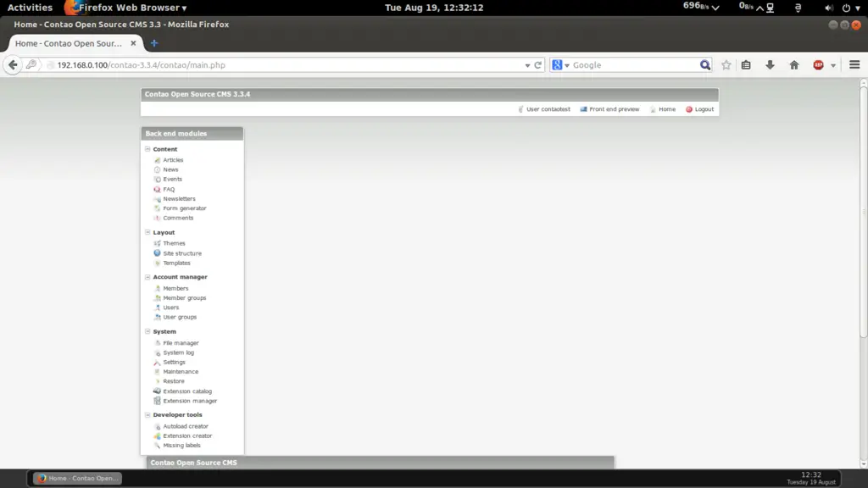Viewport: 868px width, 488px height.
Task: Open the Firefox Web Browser app menu
Action: click(x=126, y=8)
